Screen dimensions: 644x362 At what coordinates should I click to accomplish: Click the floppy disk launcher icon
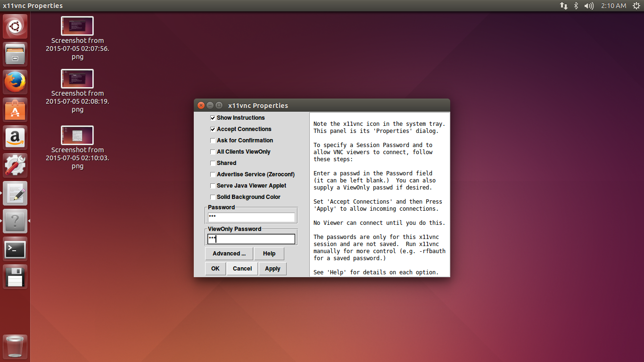(x=16, y=277)
